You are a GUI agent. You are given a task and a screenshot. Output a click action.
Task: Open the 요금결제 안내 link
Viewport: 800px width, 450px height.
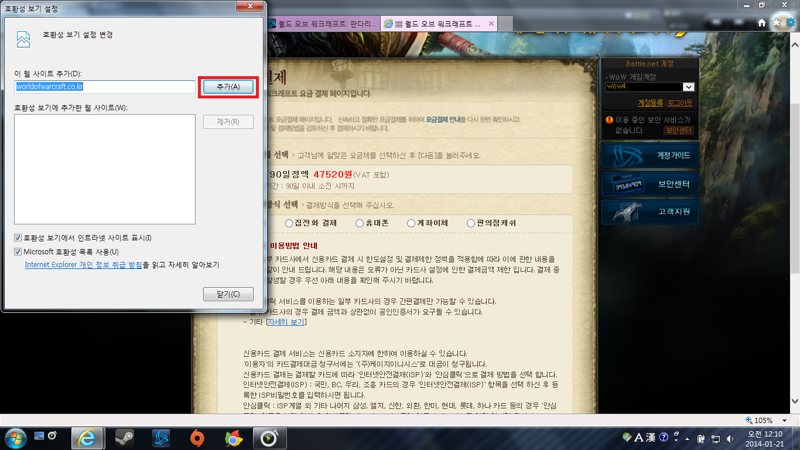(443, 119)
